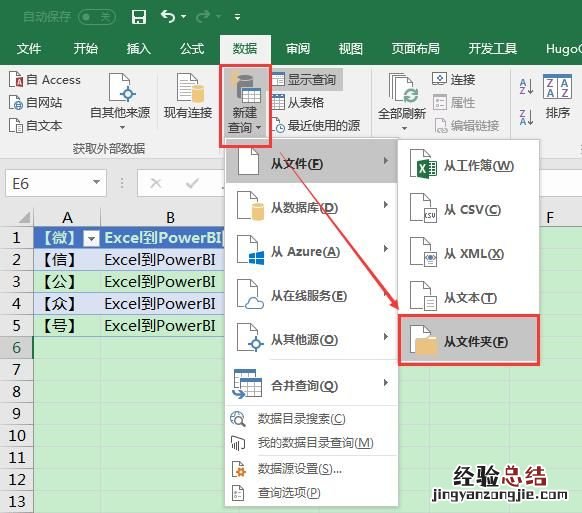
Task: Open the Undo history dropdown arrow
Action: coord(183,17)
